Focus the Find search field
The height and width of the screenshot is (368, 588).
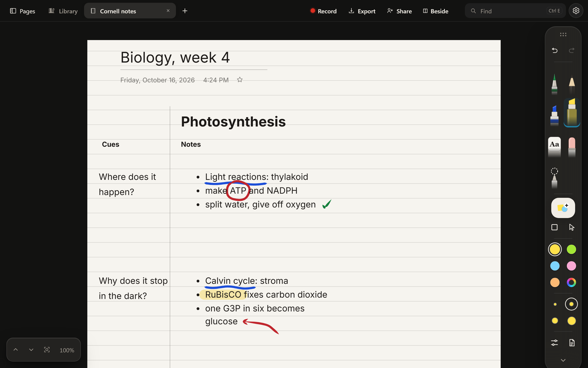(515, 11)
